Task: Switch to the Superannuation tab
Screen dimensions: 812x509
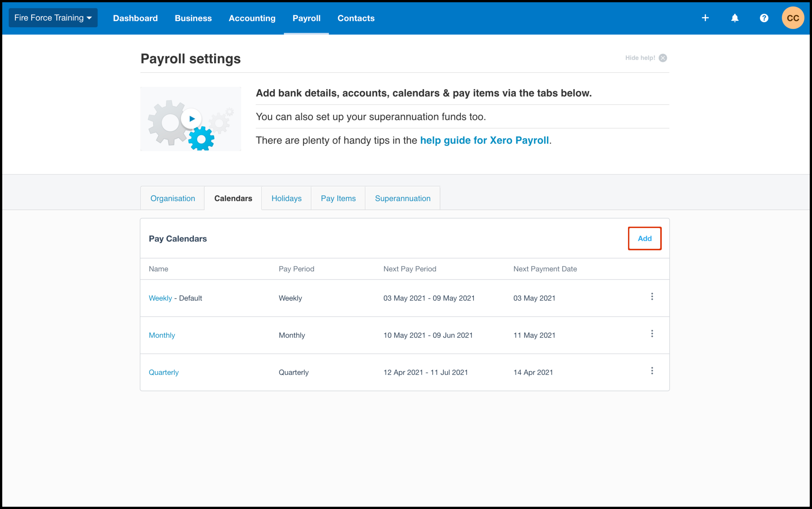Action: [x=402, y=198]
